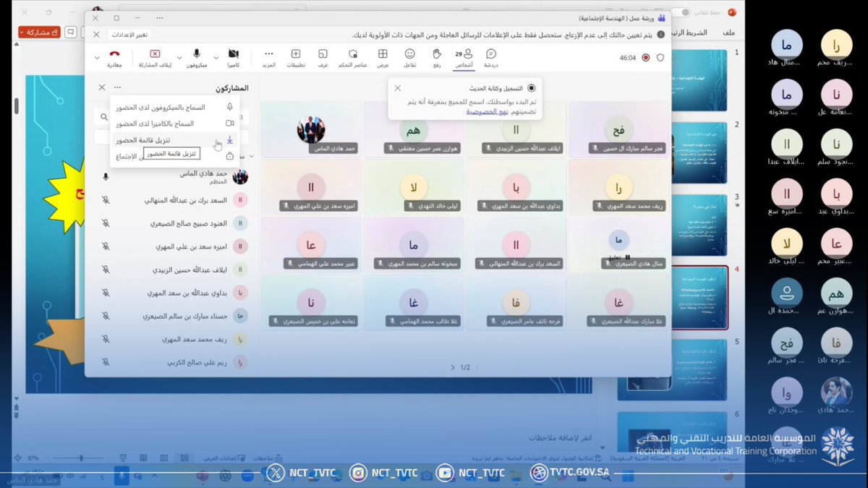Open the apps (تطبيقات) menu

coord(295,58)
